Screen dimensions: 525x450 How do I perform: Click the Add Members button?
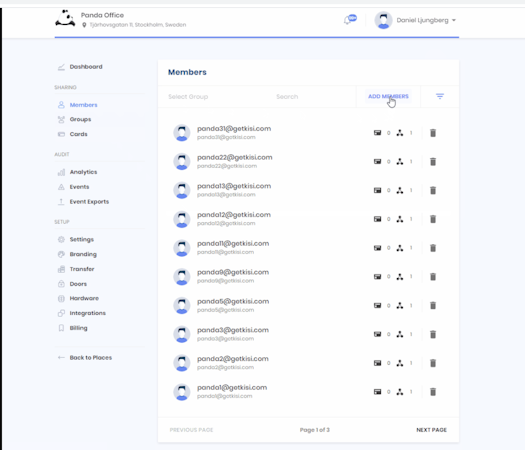[x=388, y=96]
